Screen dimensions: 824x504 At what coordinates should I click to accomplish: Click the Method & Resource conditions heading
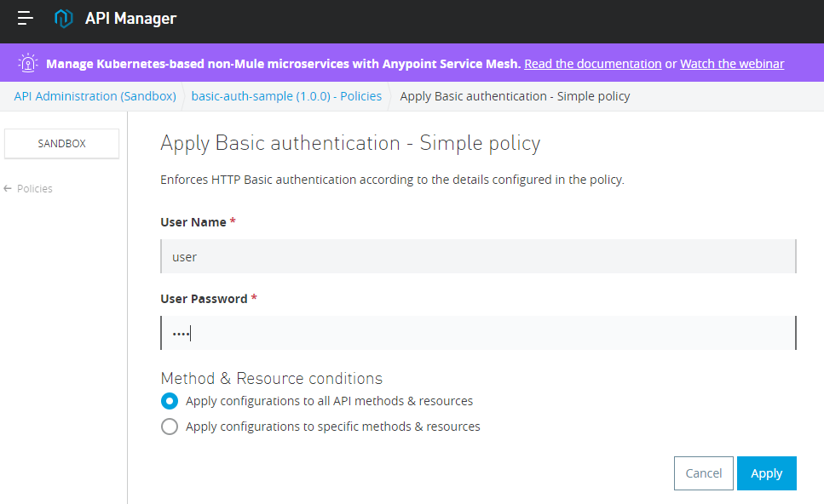coord(272,378)
